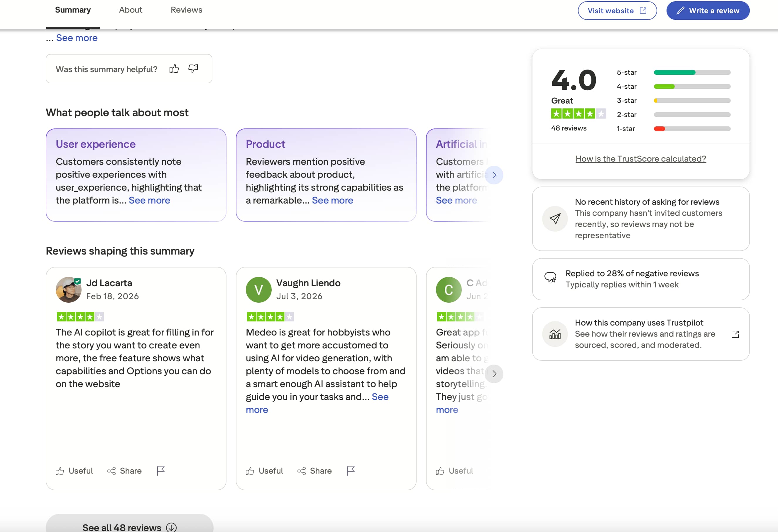Open Vaughn Liendo reviewer name
This screenshot has height=532, width=778.
point(308,283)
